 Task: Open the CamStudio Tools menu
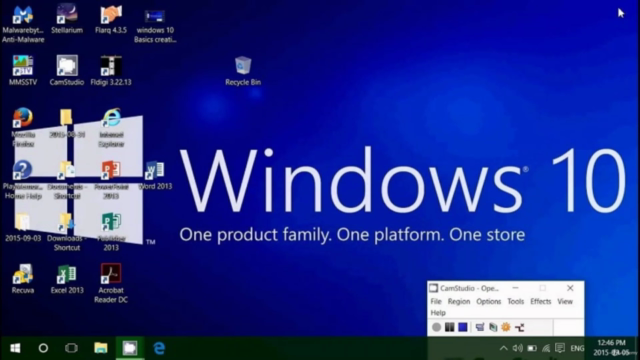[516, 301]
